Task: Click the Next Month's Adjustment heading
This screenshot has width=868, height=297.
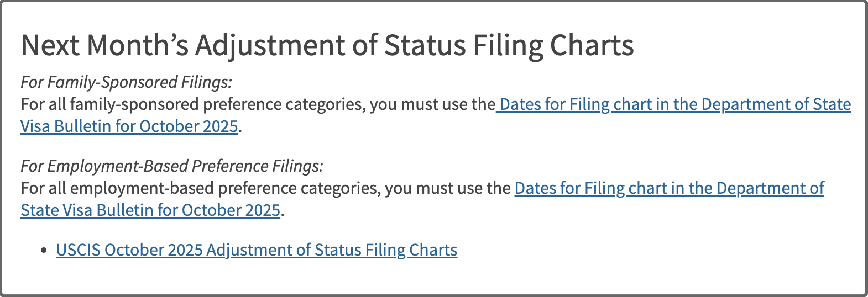Action: (x=327, y=45)
